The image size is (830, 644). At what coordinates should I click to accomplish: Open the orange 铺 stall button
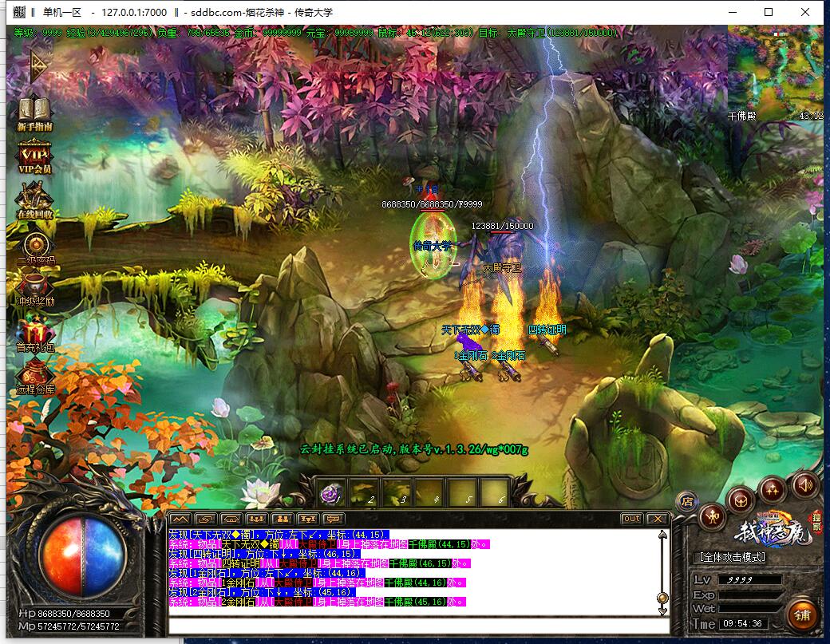click(802, 614)
